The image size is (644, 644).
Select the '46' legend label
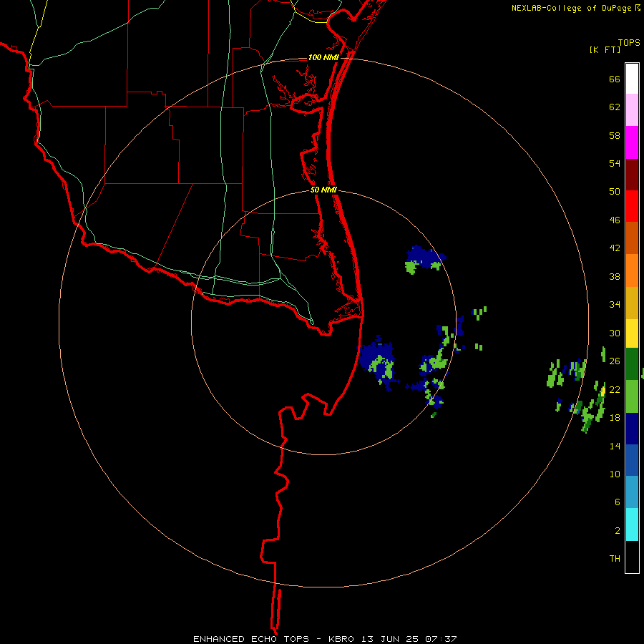615,220
